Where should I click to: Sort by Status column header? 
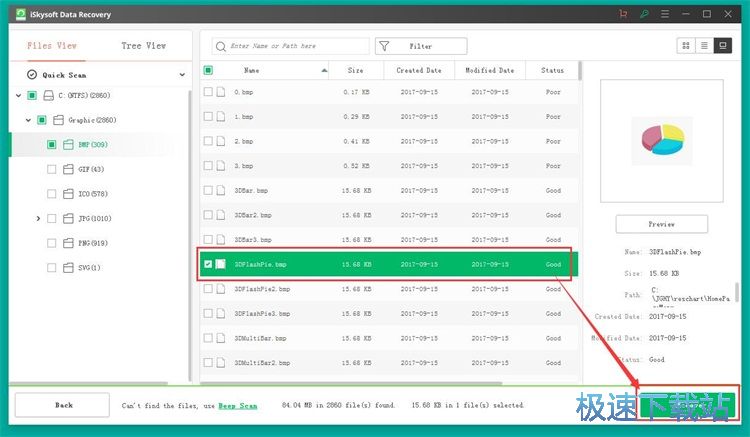click(552, 70)
